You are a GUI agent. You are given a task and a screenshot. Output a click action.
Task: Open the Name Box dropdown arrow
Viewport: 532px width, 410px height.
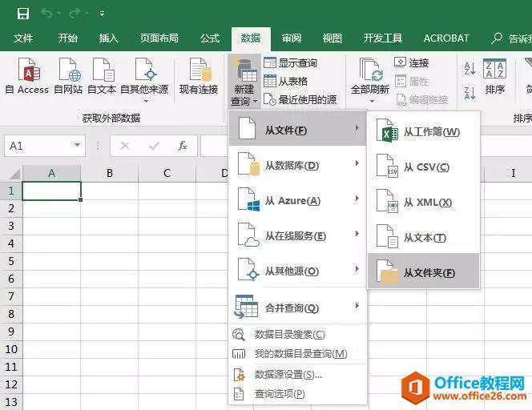77,146
